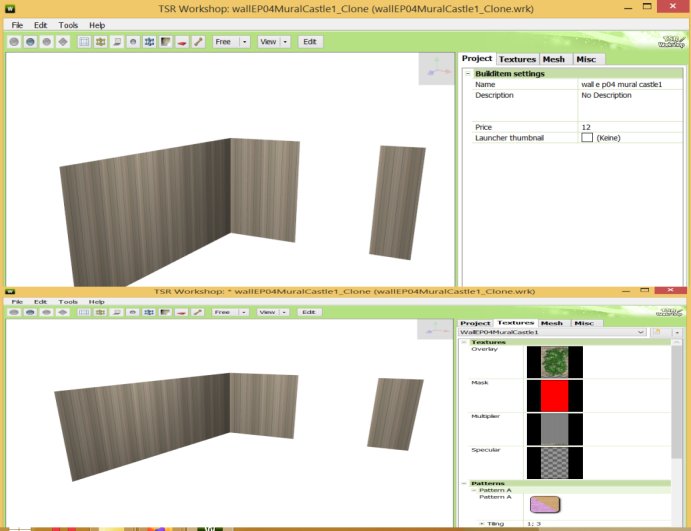
Task: Click the first round sphere icon in top toolbar
Action: pyautogui.click(x=14, y=42)
